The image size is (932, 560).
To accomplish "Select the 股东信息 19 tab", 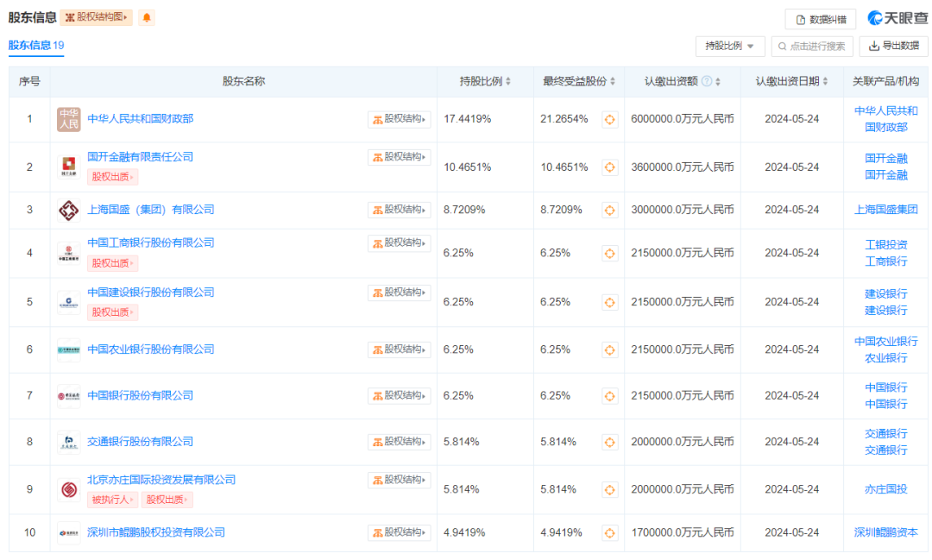I will 36,45.
